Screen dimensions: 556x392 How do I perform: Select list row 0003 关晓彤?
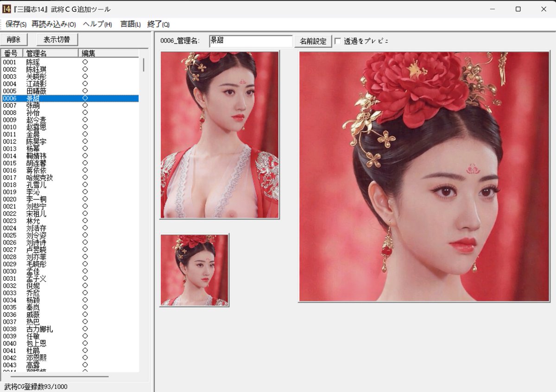(70, 76)
